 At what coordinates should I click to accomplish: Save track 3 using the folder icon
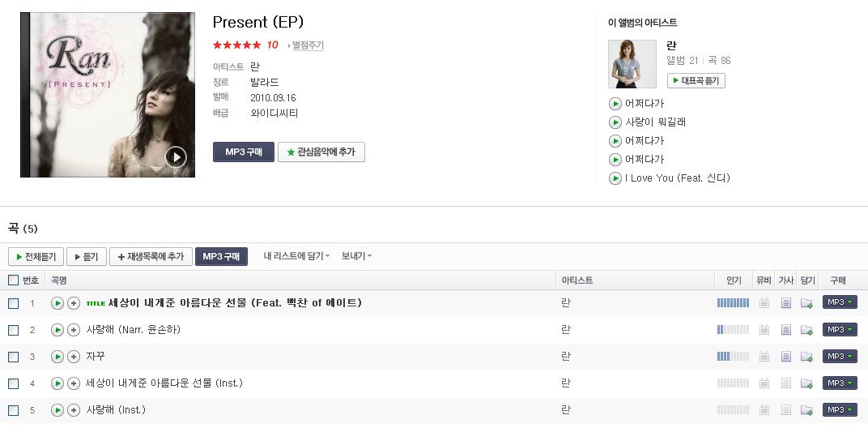tap(806, 357)
